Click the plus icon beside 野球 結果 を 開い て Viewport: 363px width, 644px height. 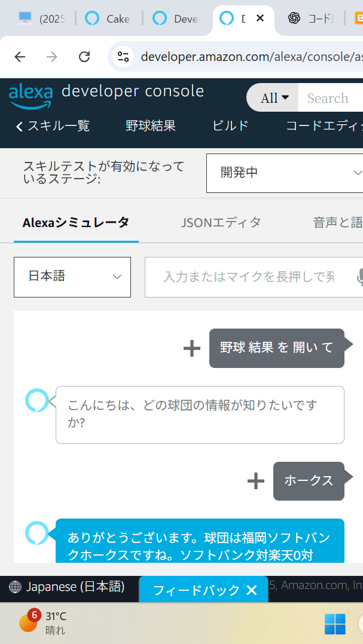tap(191, 348)
